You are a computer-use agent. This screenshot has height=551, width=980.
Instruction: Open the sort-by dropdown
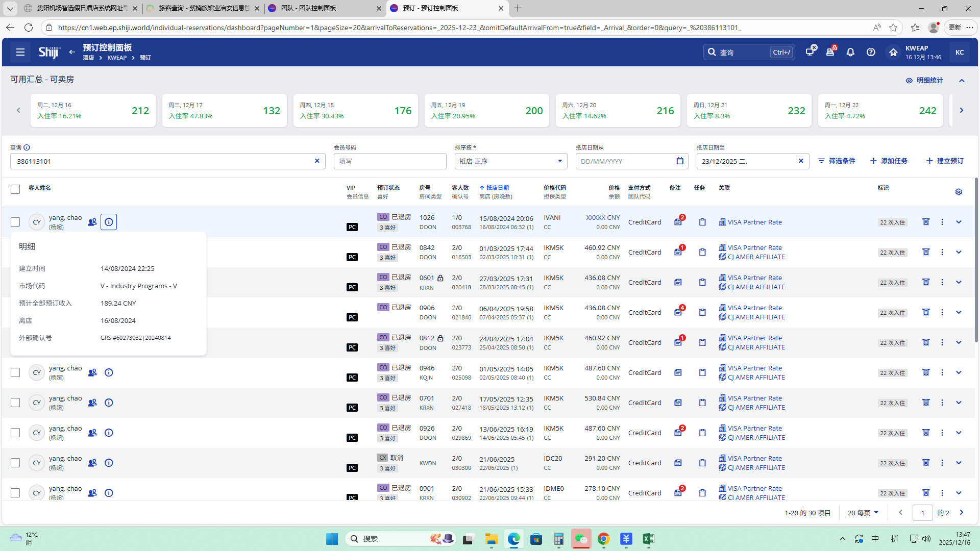click(x=510, y=161)
